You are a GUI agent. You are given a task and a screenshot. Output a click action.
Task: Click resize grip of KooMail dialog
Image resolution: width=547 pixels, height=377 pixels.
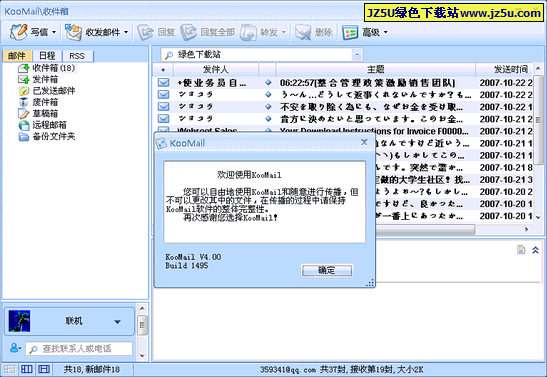pos(370,283)
